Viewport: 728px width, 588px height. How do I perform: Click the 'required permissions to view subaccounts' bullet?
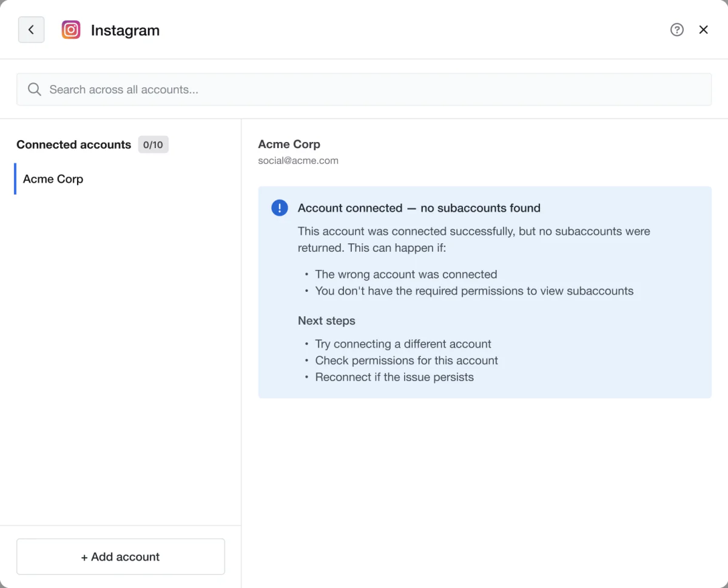click(474, 291)
